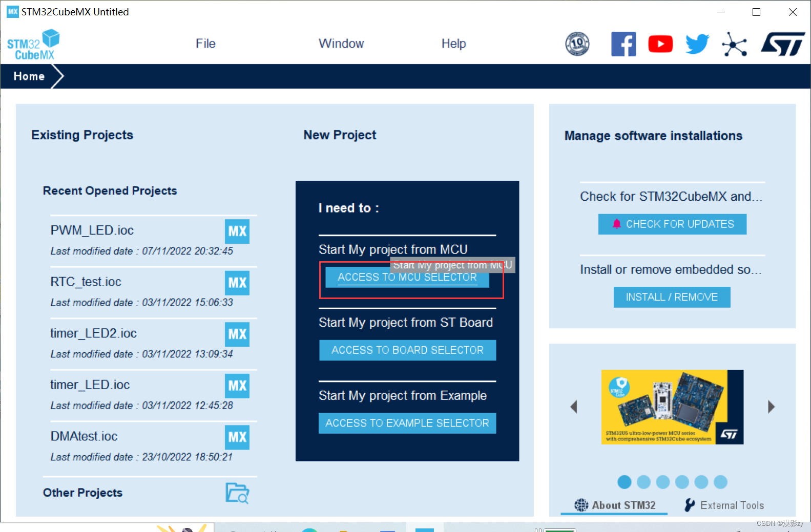Click 'Check for STM32CubeMX and...' text
The height and width of the screenshot is (532, 811).
[671, 197]
